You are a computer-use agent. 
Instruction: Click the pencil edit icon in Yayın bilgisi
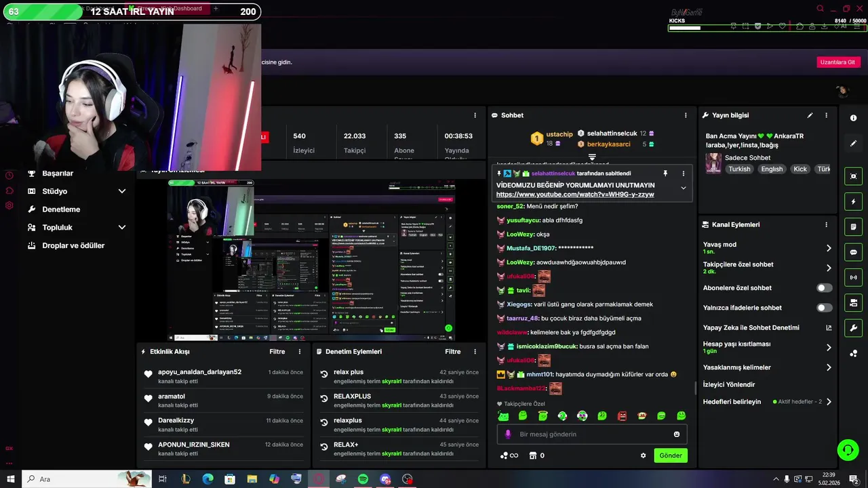pyautogui.click(x=810, y=115)
